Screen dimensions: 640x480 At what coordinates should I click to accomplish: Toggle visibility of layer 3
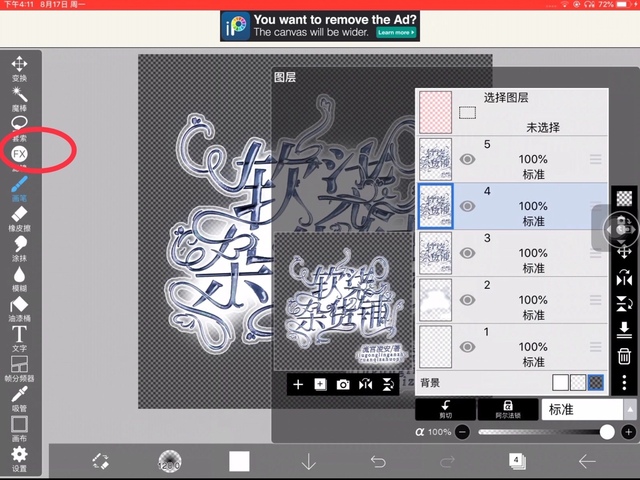point(467,253)
